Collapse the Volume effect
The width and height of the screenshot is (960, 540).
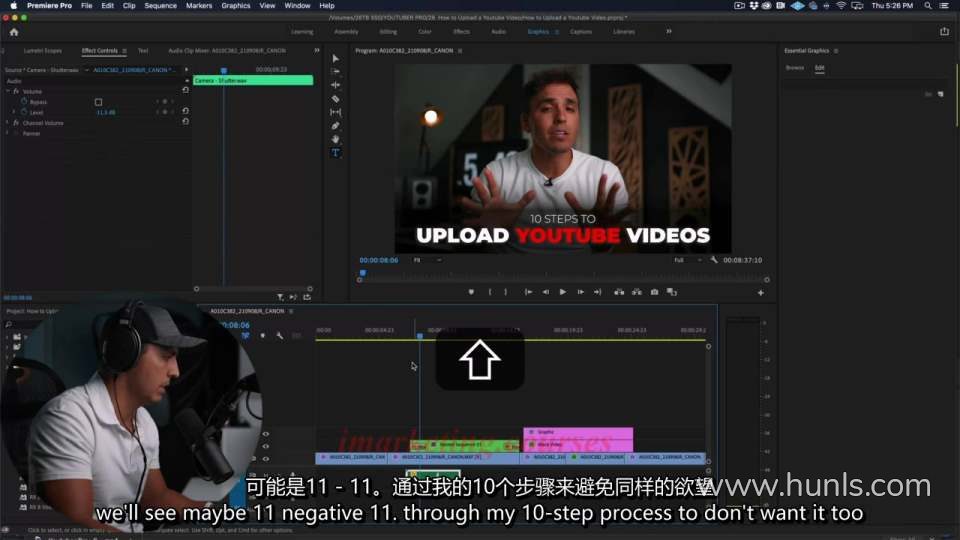coord(8,91)
